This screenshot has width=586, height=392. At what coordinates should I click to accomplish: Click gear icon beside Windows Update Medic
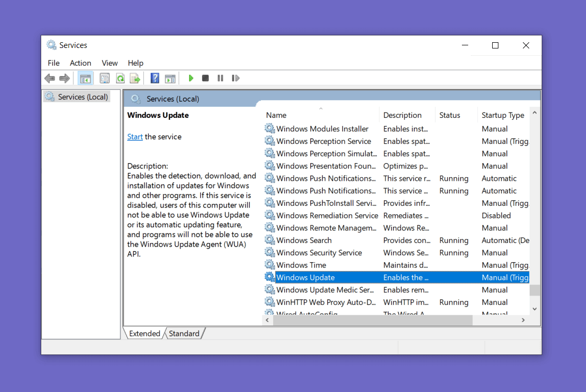[x=270, y=289]
